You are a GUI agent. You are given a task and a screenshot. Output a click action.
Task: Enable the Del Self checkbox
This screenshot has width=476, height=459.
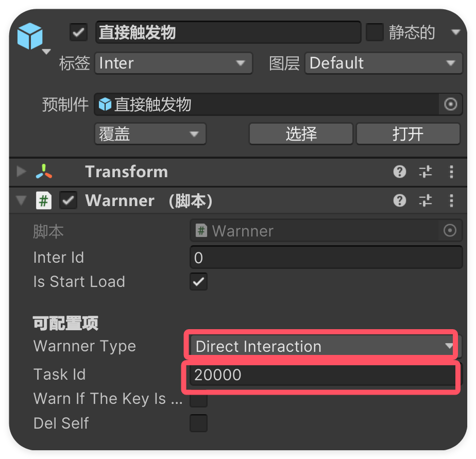coord(199,423)
